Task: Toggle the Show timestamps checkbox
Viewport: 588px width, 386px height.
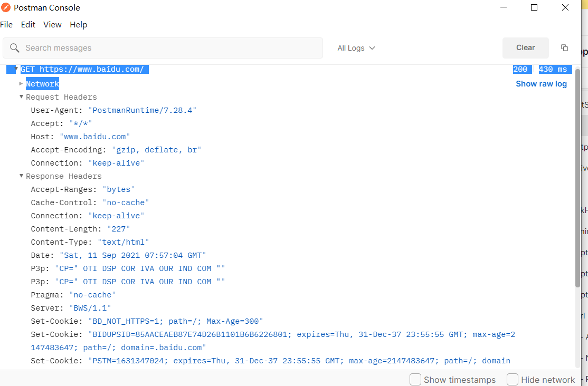Action: (415, 379)
